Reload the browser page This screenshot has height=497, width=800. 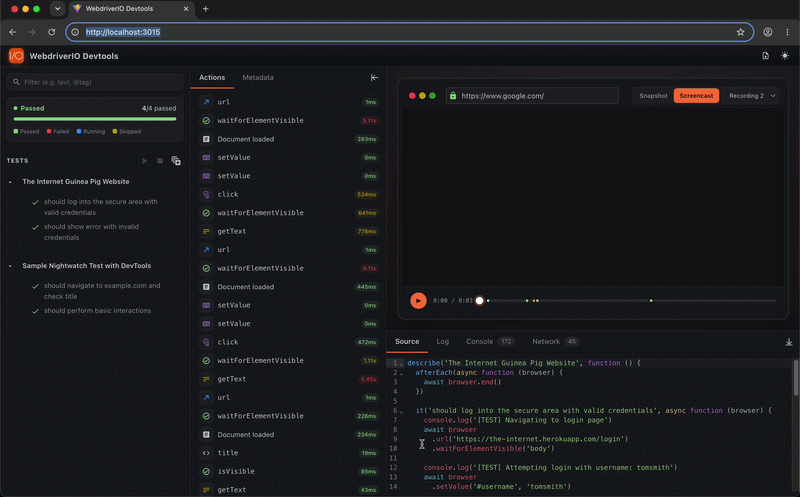pyautogui.click(x=52, y=32)
